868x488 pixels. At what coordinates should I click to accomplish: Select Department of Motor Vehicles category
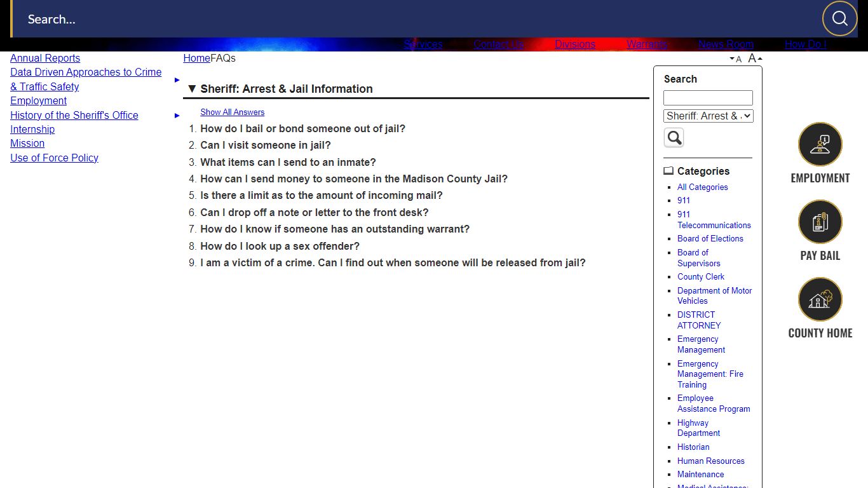point(714,296)
